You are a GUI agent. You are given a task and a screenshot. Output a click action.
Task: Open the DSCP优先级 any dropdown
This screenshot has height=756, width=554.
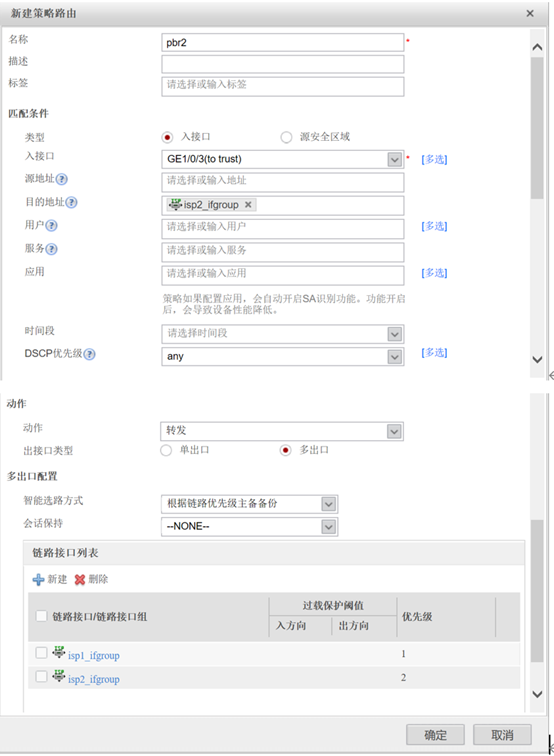[x=394, y=356]
